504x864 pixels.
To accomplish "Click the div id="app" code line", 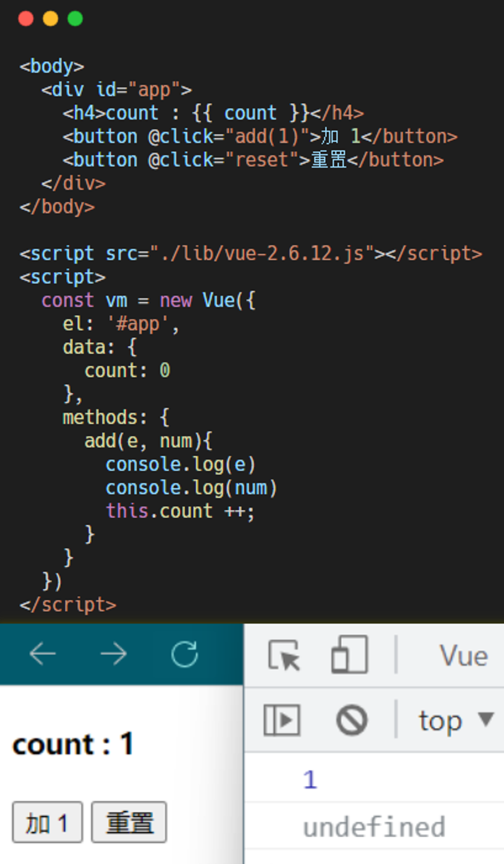I will click(117, 90).
